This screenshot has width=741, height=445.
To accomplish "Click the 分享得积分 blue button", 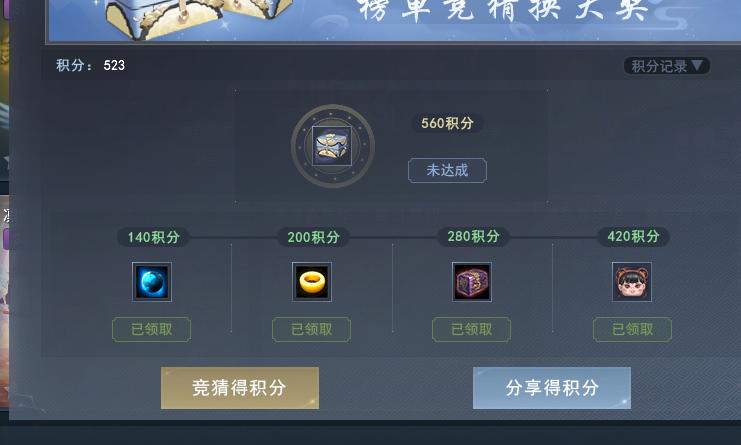I will point(551,388).
